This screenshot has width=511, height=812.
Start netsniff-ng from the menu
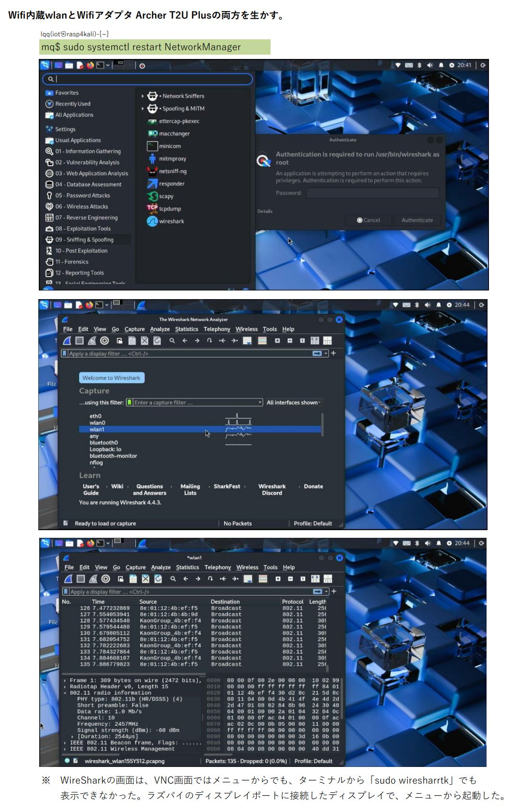pyautogui.click(x=167, y=171)
